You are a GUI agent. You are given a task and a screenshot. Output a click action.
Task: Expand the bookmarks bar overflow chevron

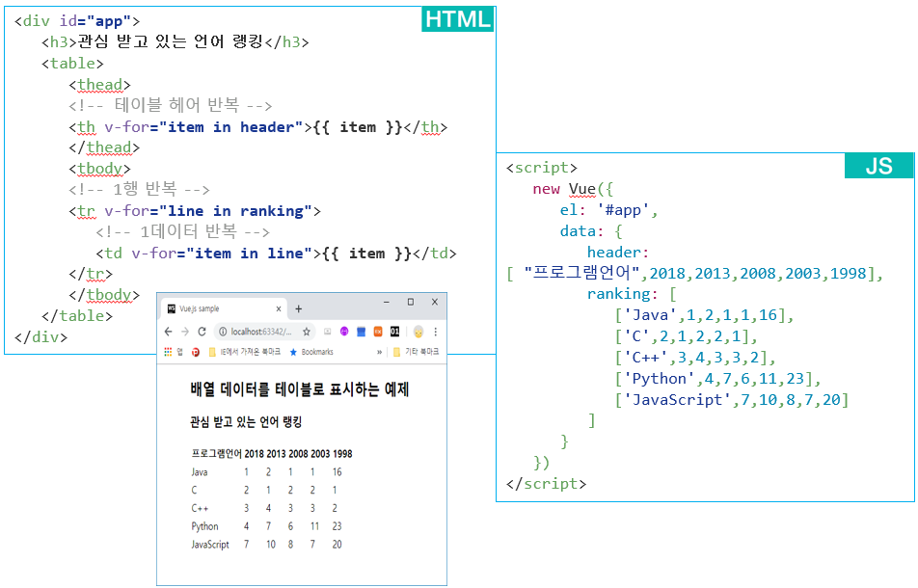click(379, 352)
